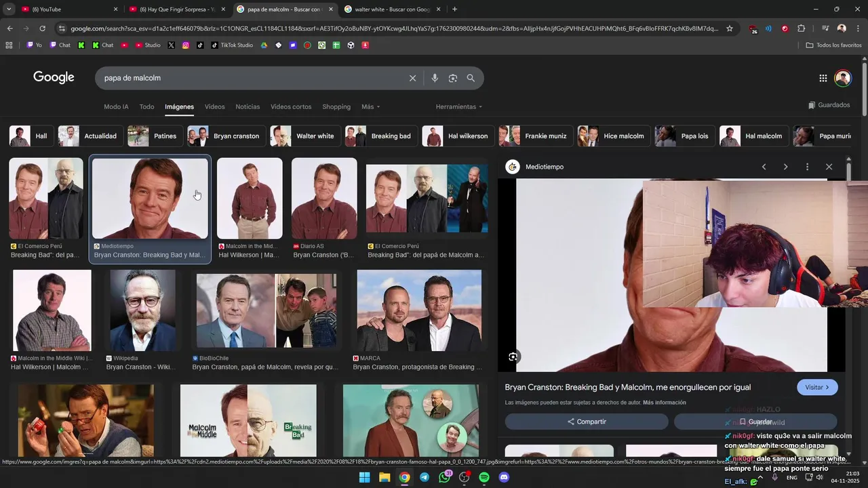Open the apps bookmark grid icon
Screen dimensions: 868x488
pos(9,45)
